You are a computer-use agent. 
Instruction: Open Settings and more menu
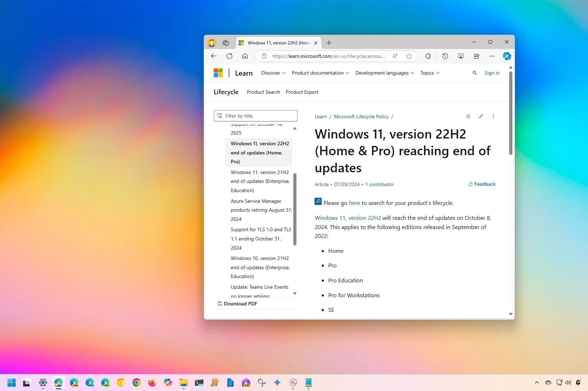pos(492,56)
